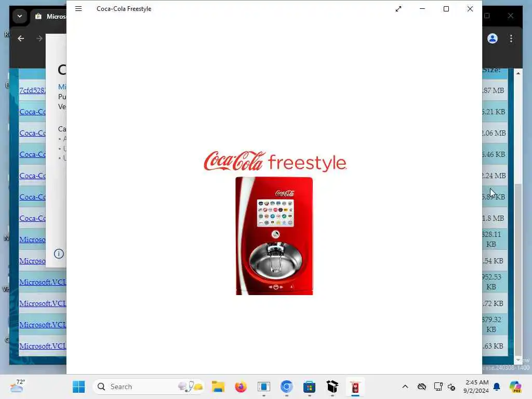Open the Coca-Co link in the .24 MB row
This screenshot has height=399, width=532.
pyautogui.click(x=33, y=176)
